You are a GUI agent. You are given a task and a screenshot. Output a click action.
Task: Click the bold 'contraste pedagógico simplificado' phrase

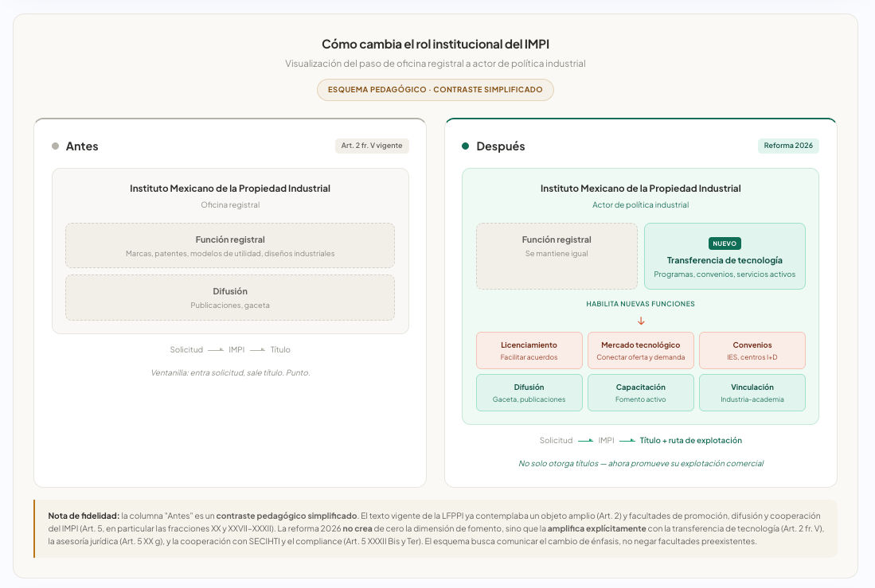click(287, 516)
